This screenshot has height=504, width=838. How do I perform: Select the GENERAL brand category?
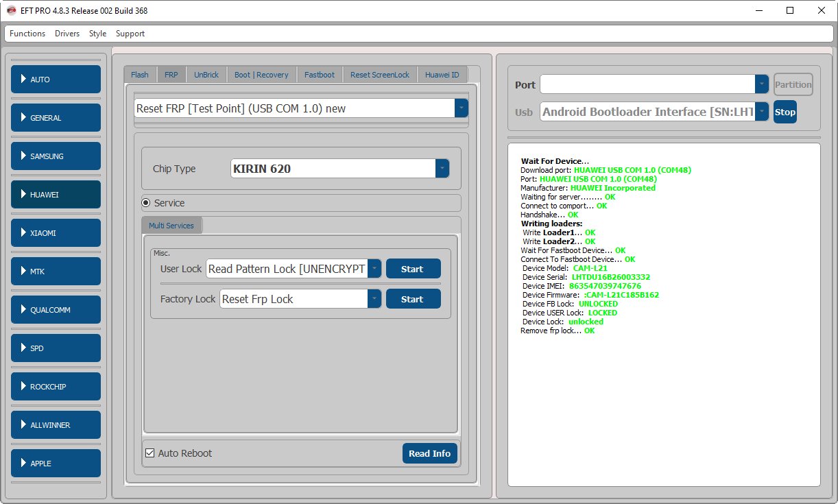coord(56,118)
